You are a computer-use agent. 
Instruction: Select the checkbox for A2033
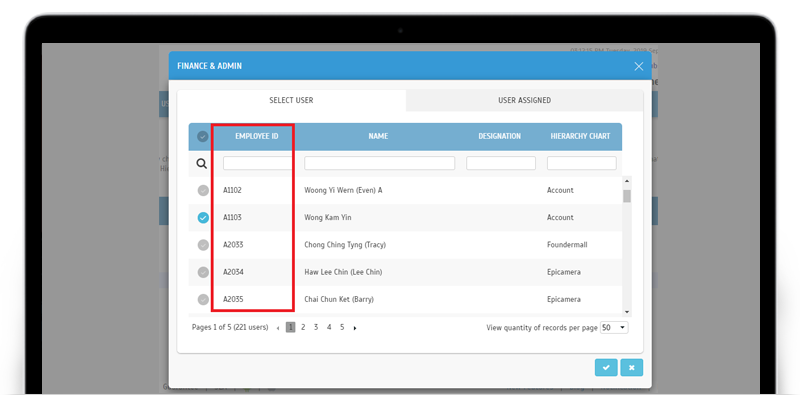tap(203, 245)
